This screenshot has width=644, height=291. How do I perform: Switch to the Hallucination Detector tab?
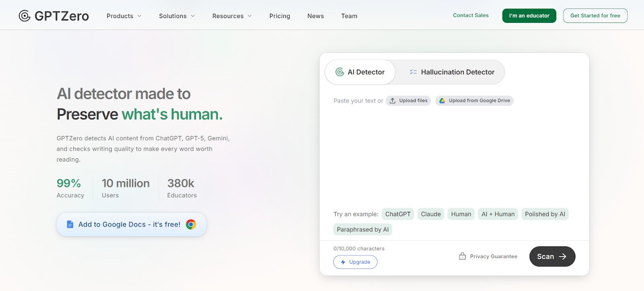point(452,72)
